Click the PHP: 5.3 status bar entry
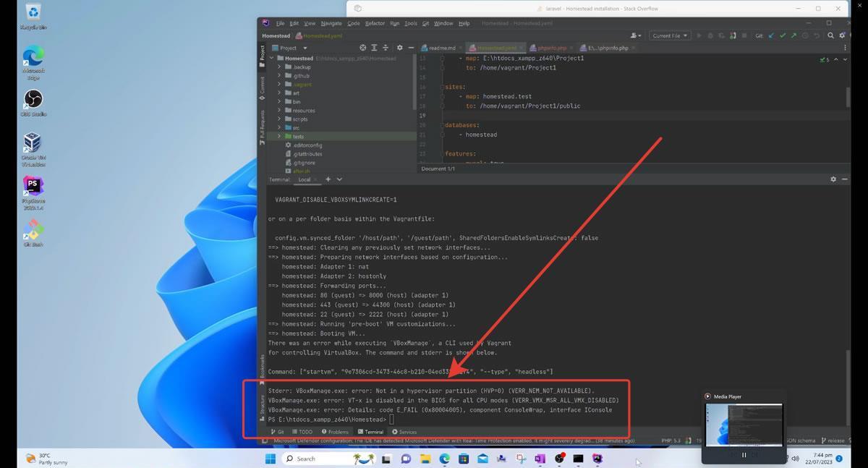The image size is (868, 468). [673, 441]
